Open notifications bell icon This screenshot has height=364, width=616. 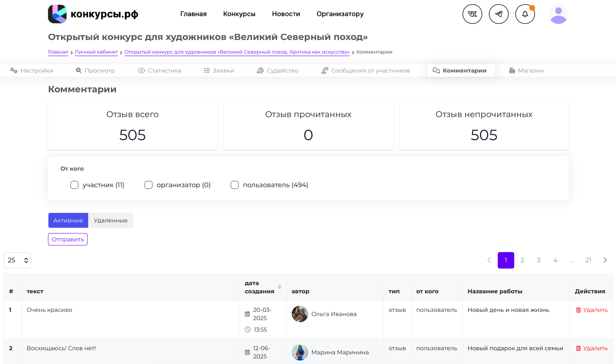click(525, 14)
